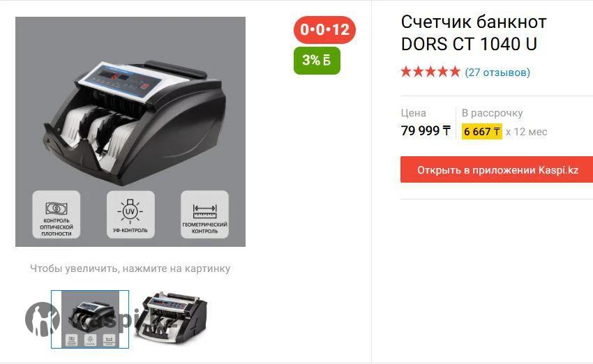Open the 27 отзывов reviews link
Screen dimensions: 593x364
click(x=497, y=73)
